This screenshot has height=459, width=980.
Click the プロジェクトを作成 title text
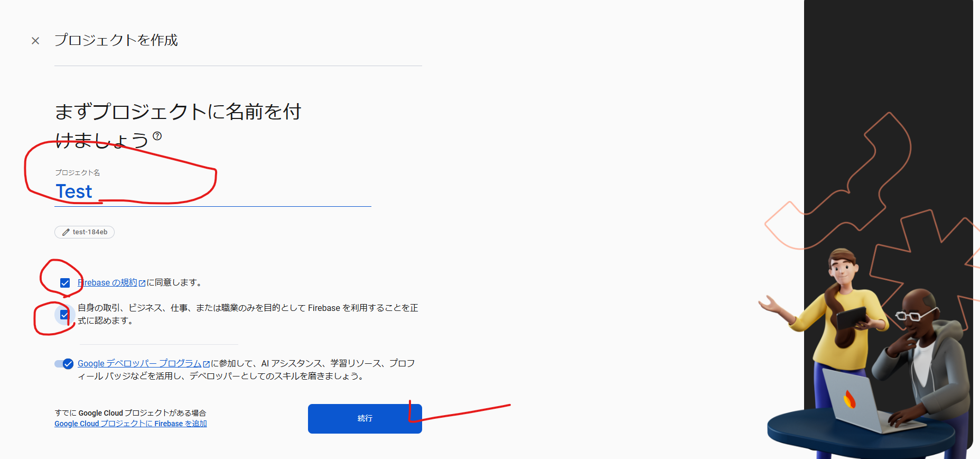coord(116,40)
